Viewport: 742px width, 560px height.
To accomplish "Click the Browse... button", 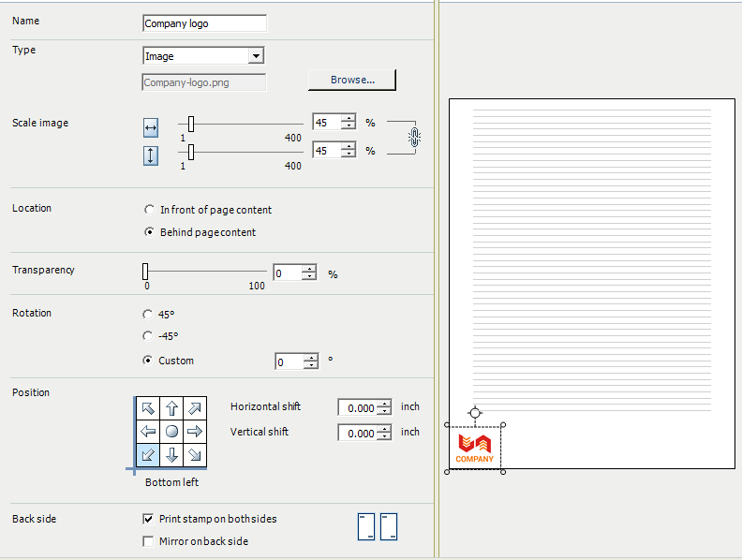I will pos(352,80).
